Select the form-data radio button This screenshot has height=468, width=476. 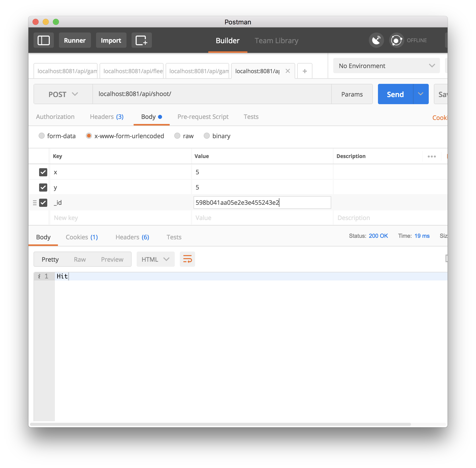tap(42, 136)
